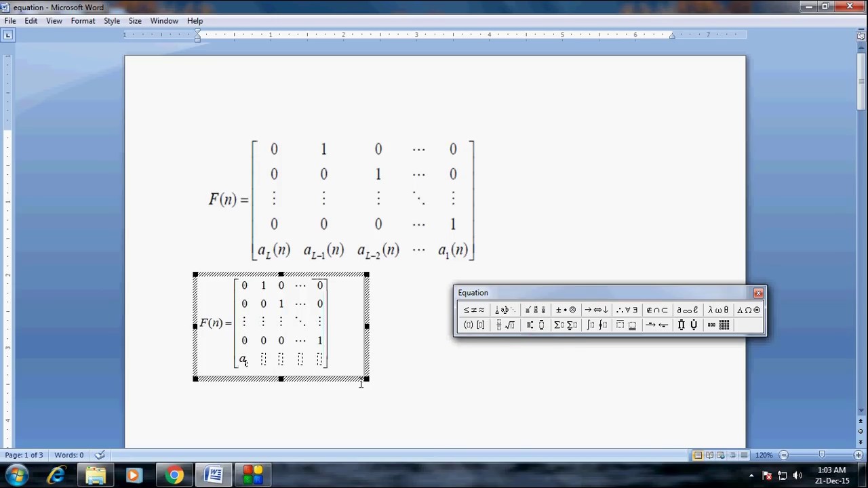
Task: Open the Window menu
Action: click(164, 21)
